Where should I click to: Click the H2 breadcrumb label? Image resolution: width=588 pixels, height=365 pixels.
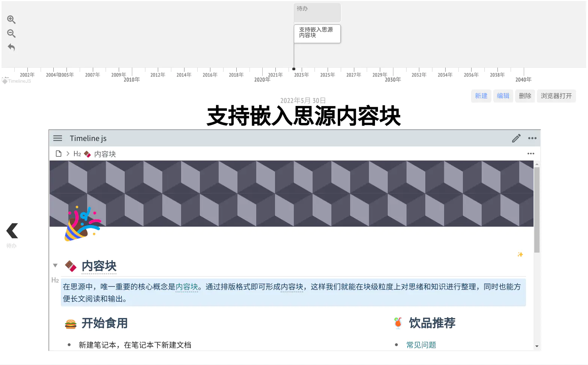(x=77, y=154)
